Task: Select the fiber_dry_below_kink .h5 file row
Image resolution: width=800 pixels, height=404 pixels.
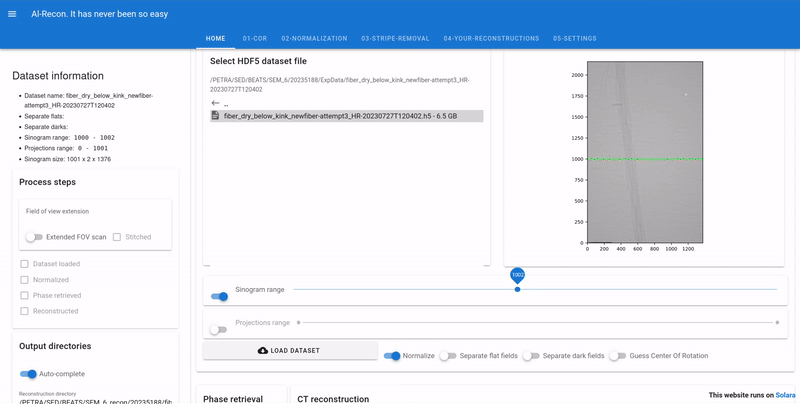Action: click(x=346, y=116)
